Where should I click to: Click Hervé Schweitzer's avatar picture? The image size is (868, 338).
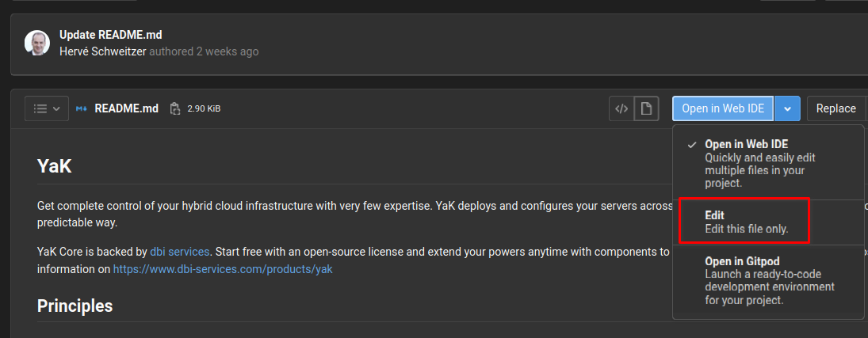click(x=37, y=44)
